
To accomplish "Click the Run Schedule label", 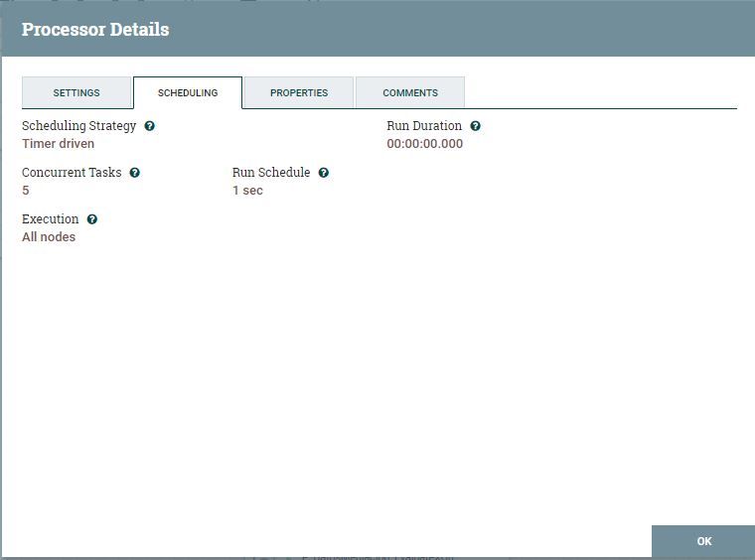I will click(x=271, y=173).
